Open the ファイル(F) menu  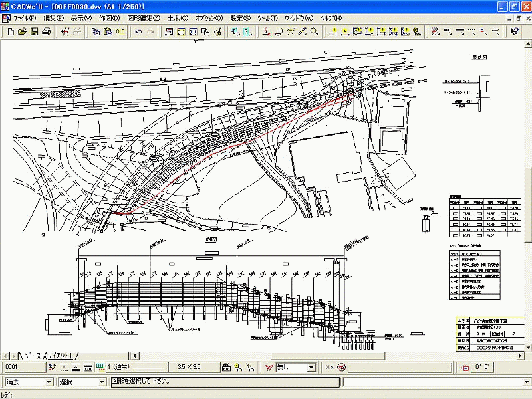(25, 18)
